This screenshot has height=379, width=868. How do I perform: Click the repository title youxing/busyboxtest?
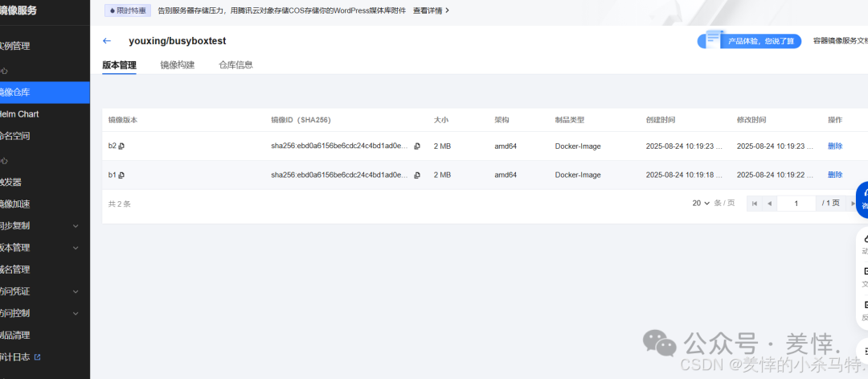pyautogui.click(x=177, y=41)
